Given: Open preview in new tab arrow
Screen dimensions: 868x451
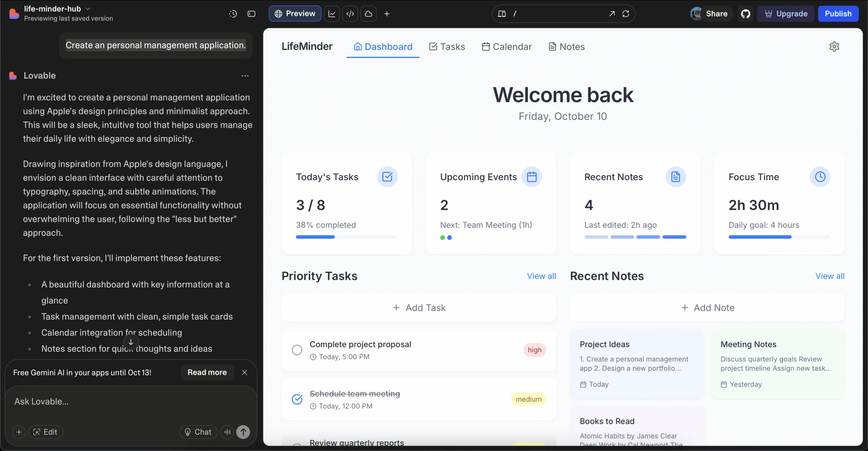Looking at the screenshot, I should click(611, 14).
